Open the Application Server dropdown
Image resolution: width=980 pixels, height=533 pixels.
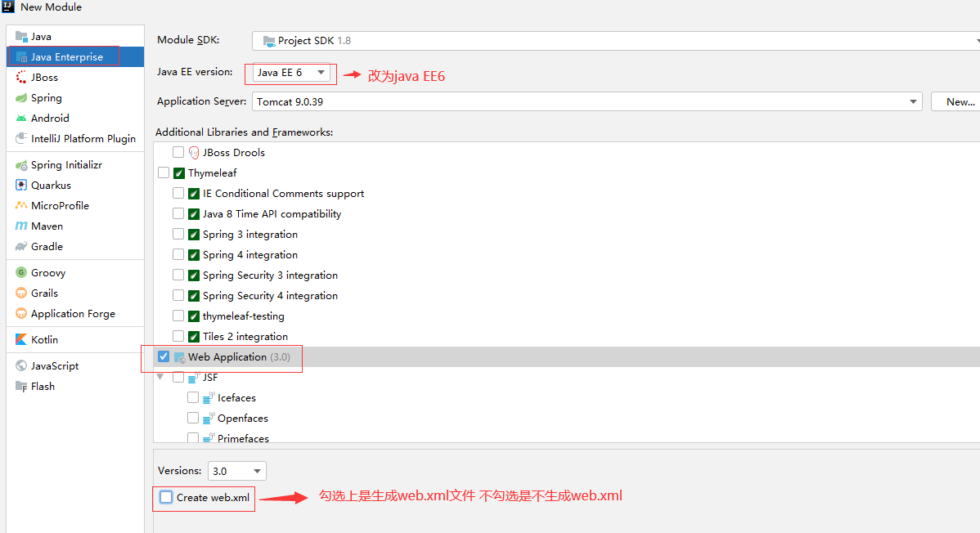(587, 102)
